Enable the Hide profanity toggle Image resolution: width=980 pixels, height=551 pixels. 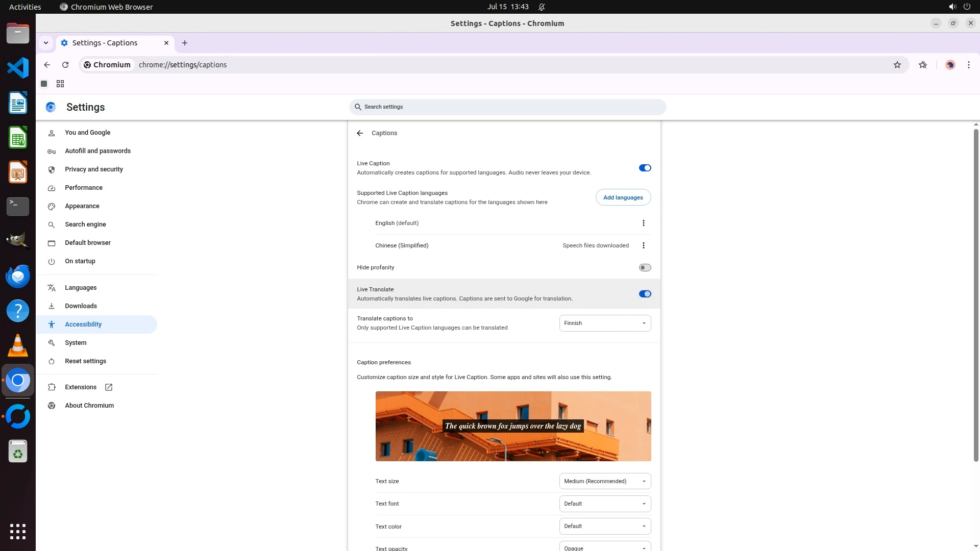coord(645,267)
